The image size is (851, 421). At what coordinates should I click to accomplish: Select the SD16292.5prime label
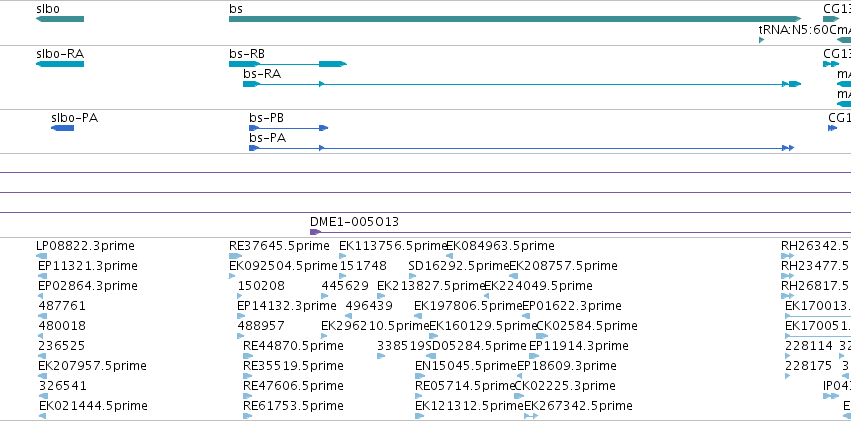[x=459, y=266]
